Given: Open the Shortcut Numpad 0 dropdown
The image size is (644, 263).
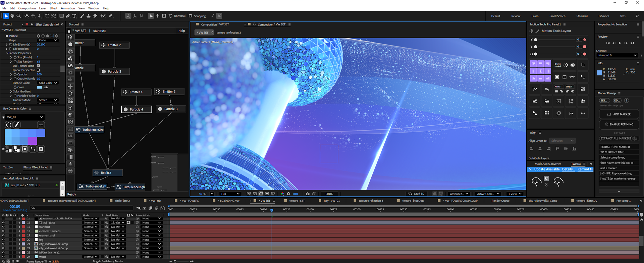Looking at the screenshot, I should [617, 55].
